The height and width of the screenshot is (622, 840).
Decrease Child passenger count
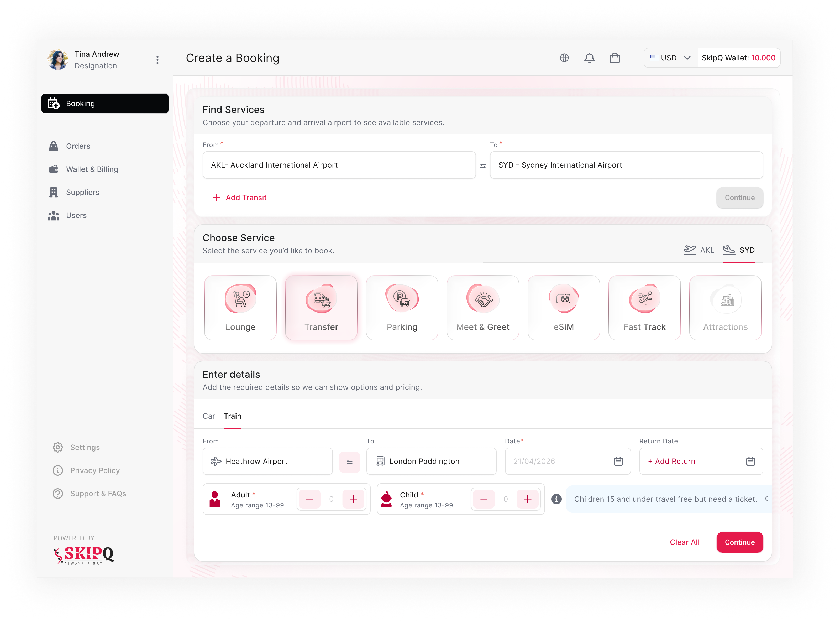484,499
